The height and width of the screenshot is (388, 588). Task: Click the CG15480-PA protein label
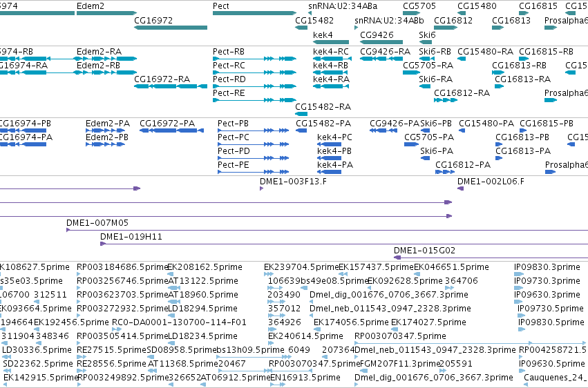pos(486,123)
